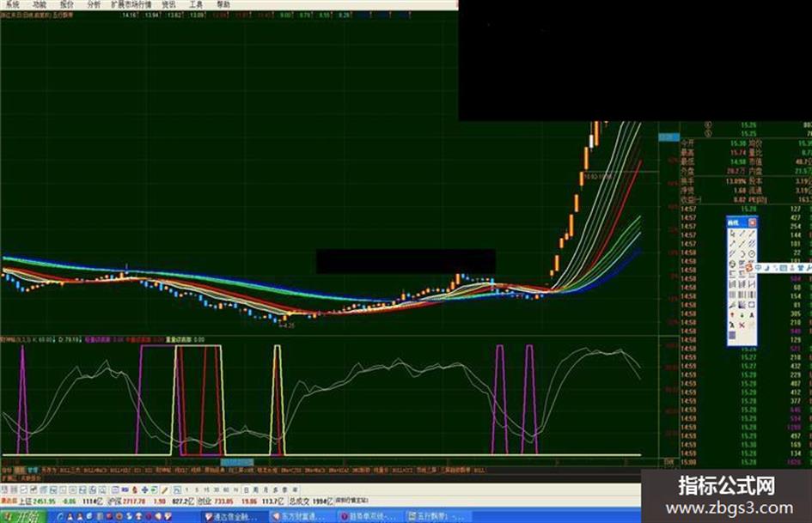Select the 周 weekly period button

pos(256,490)
